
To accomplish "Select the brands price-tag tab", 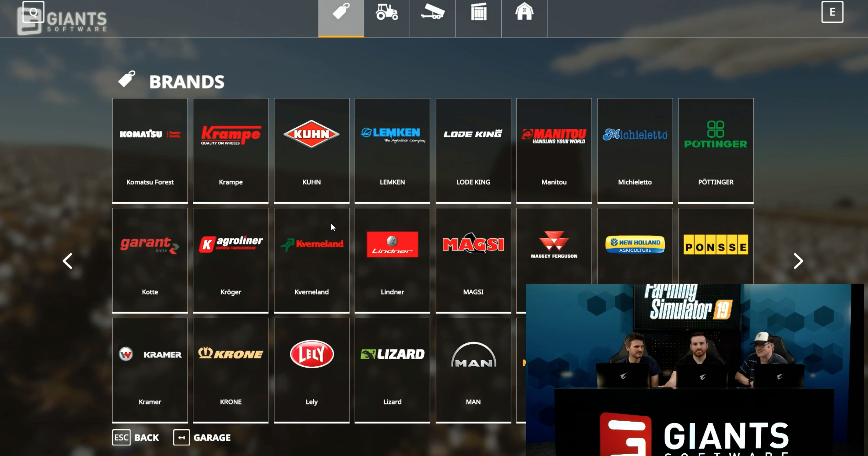I will coord(341,14).
